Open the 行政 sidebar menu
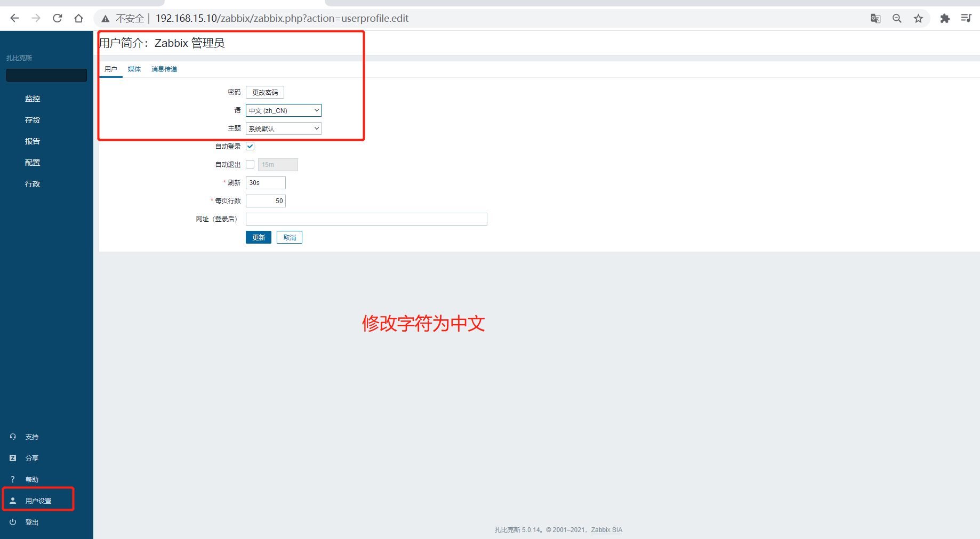The height and width of the screenshot is (539, 980). click(x=33, y=184)
